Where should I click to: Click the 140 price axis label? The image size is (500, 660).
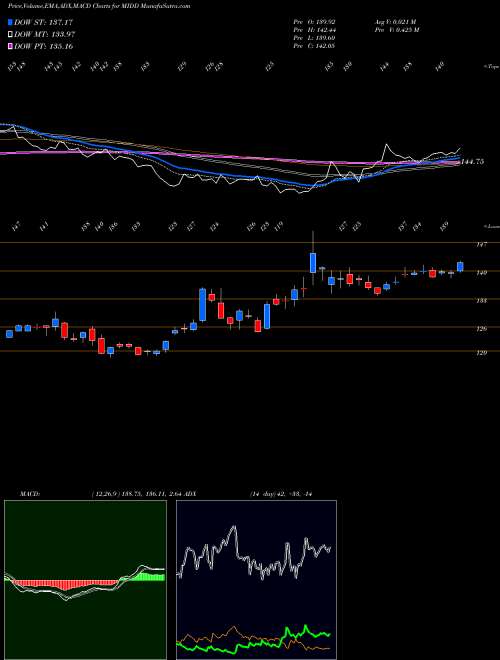[x=482, y=272]
